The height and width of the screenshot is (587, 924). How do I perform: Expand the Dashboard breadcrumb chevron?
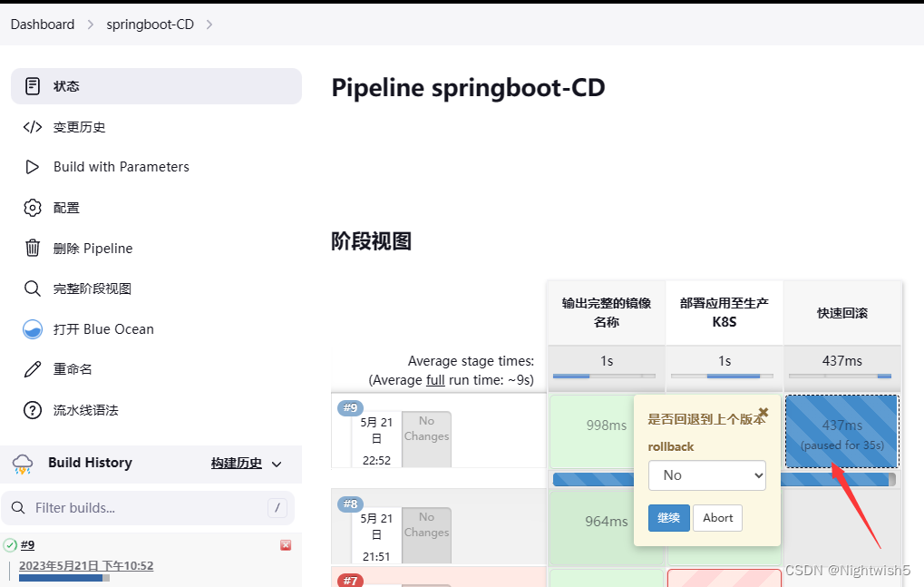(90, 24)
